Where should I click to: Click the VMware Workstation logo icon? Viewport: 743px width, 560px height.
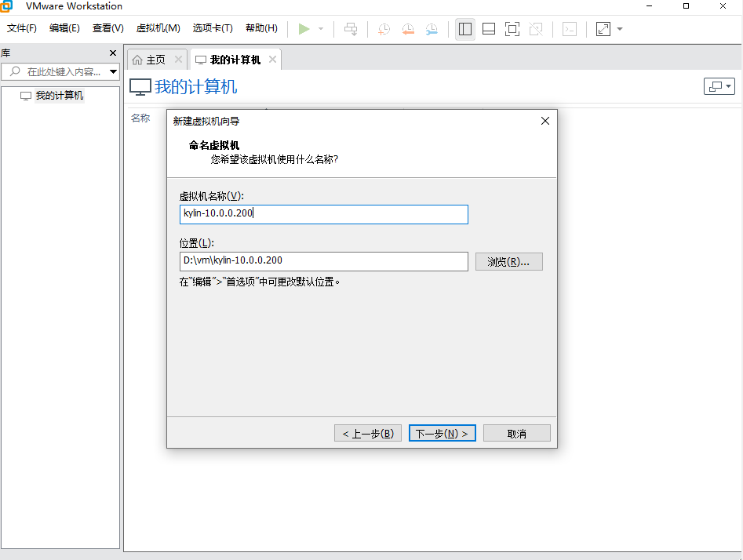(x=6, y=6)
